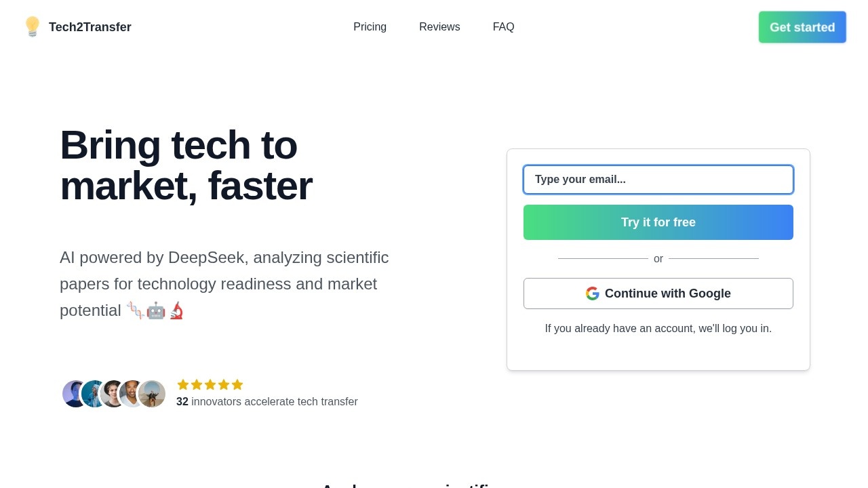Click the fifth gold rating star
Screen dimensions: 868x488
[237, 385]
